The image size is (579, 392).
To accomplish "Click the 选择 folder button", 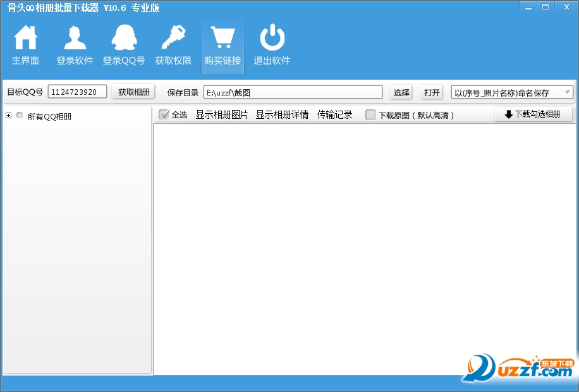I will [401, 92].
